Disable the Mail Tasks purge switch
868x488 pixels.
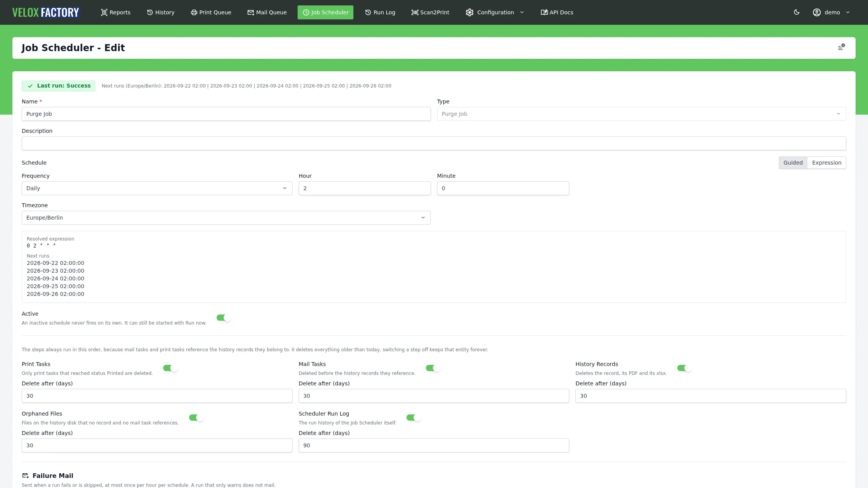(433, 368)
